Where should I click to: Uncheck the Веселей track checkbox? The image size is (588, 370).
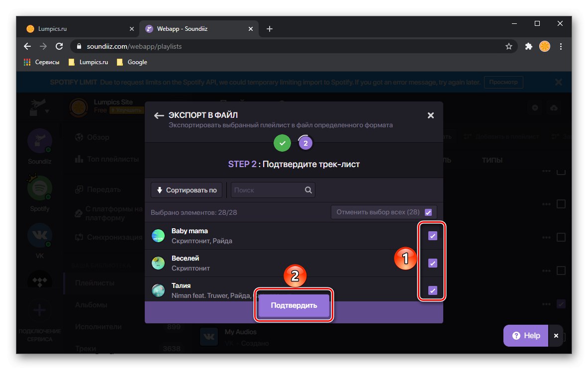coord(432,263)
